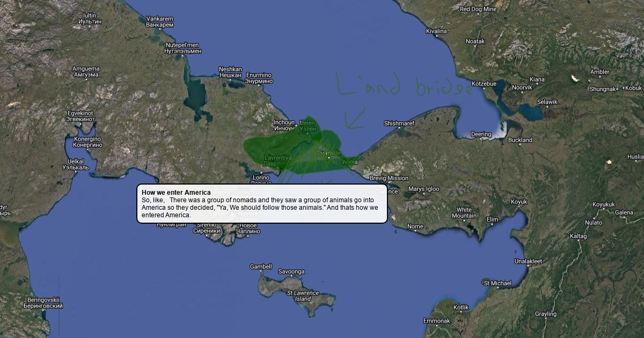Screen dimensions: 644x338
Task: Click the Huslia place label
Action: pyautogui.click(x=635, y=157)
